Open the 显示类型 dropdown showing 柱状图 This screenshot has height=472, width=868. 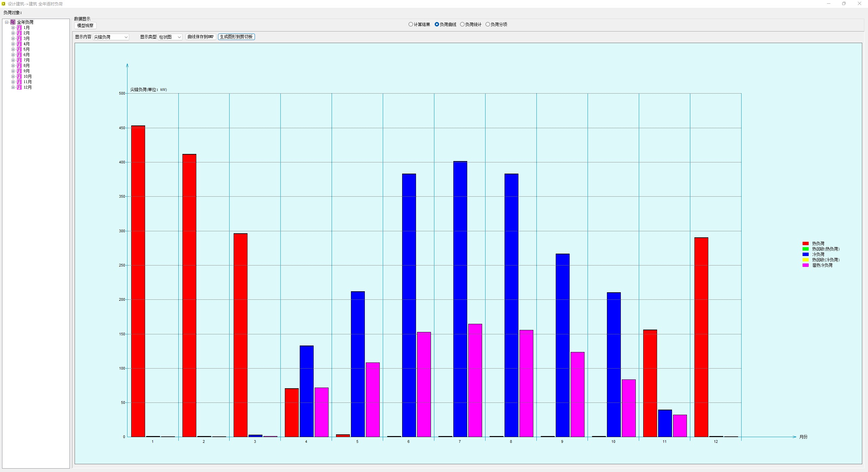[170, 37]
